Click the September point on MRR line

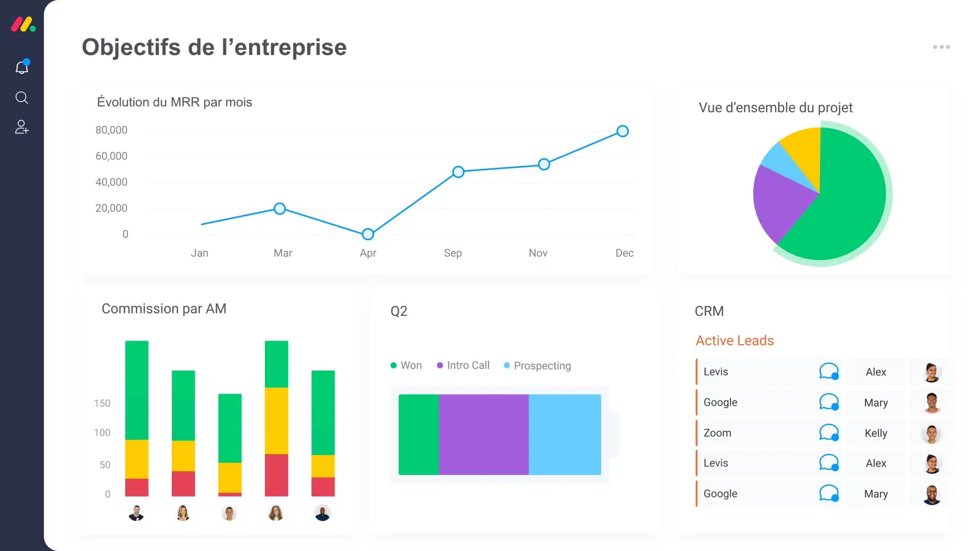click(458, 172)
